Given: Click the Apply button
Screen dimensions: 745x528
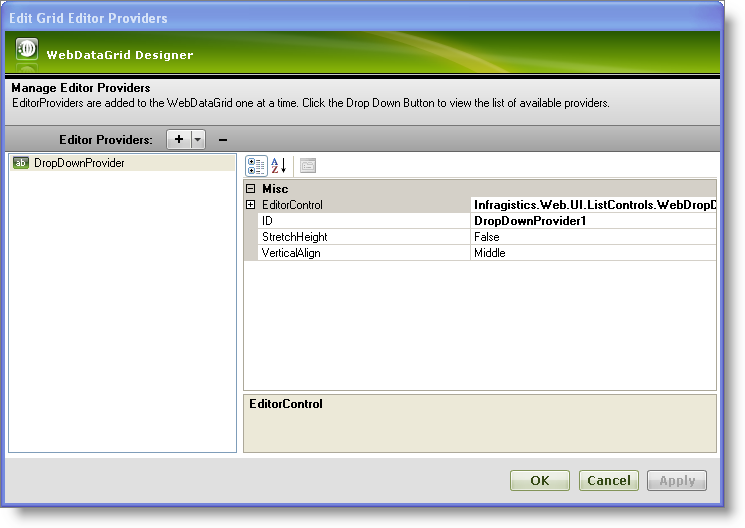Looking at the screenshot, I should coord(677,480).
